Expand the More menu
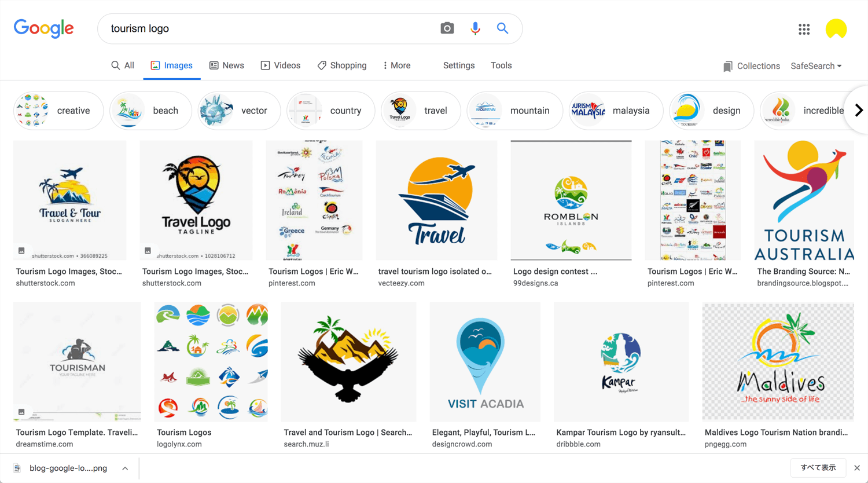 [396, 65]
